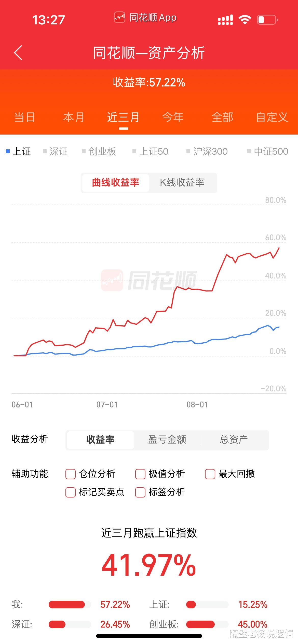Toggle the 极值分析 checkbox
298x644 pixels.
pyautogui.click(x=140, y=474)
